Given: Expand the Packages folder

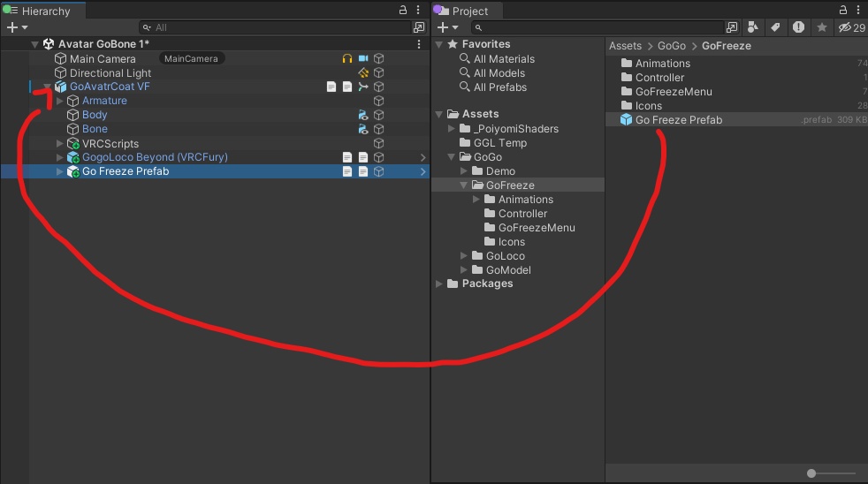Looking at the screenshot, I should pos(439,284).
